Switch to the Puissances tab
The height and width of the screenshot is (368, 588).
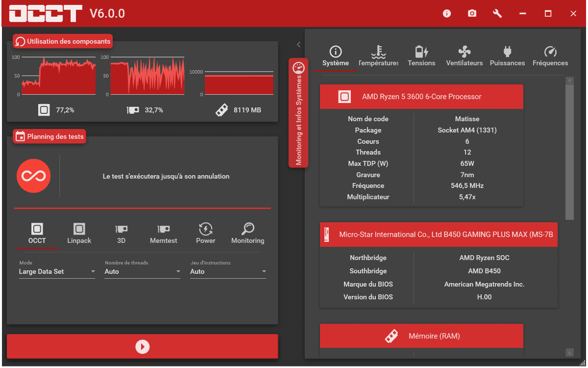(x=508, y=56)
